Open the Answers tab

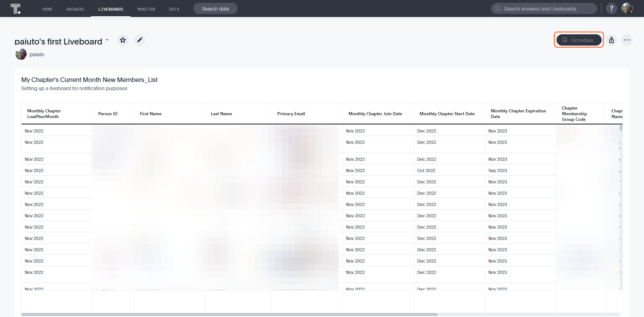pyautogui.click(x=75, y=9)
